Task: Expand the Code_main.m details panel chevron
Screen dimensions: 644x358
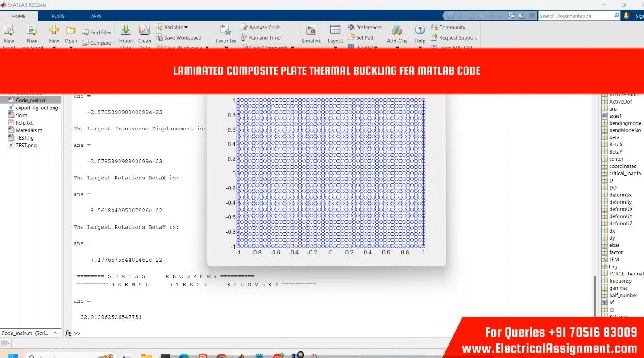Action: (55, 333)
